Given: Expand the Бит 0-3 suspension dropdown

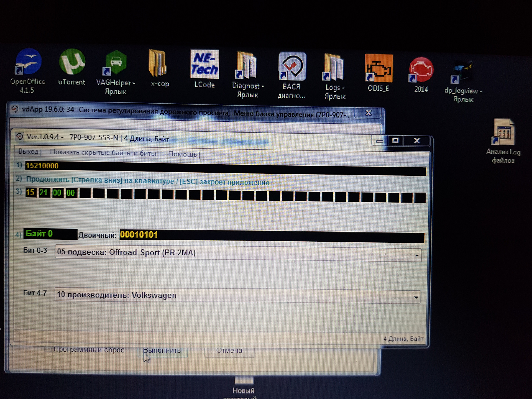Looking at the screenshot, I should pos(416,255).
